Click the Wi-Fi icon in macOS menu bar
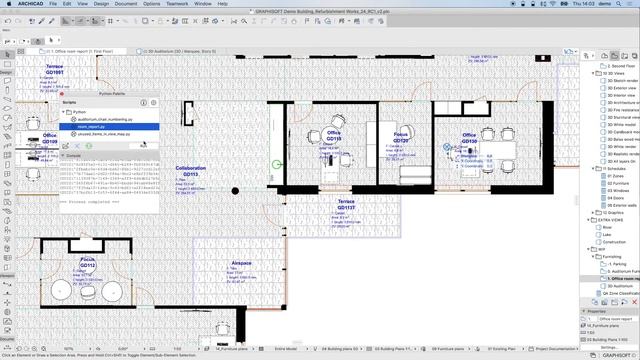Viewport: 640px width, 360px height. [553, 4]
